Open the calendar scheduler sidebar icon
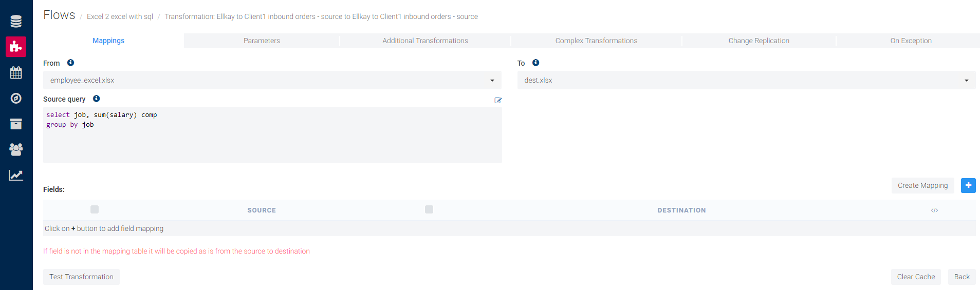 16,72
